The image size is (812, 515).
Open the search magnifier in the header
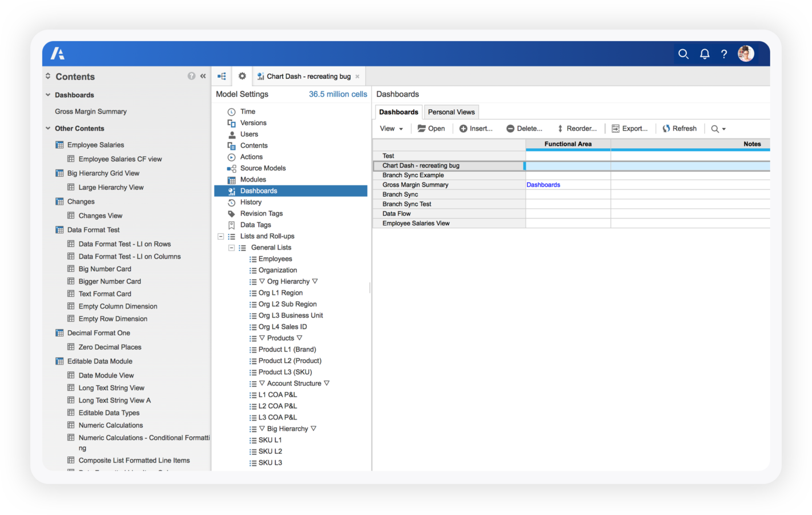pyautogui.click(x=683, y=53)
